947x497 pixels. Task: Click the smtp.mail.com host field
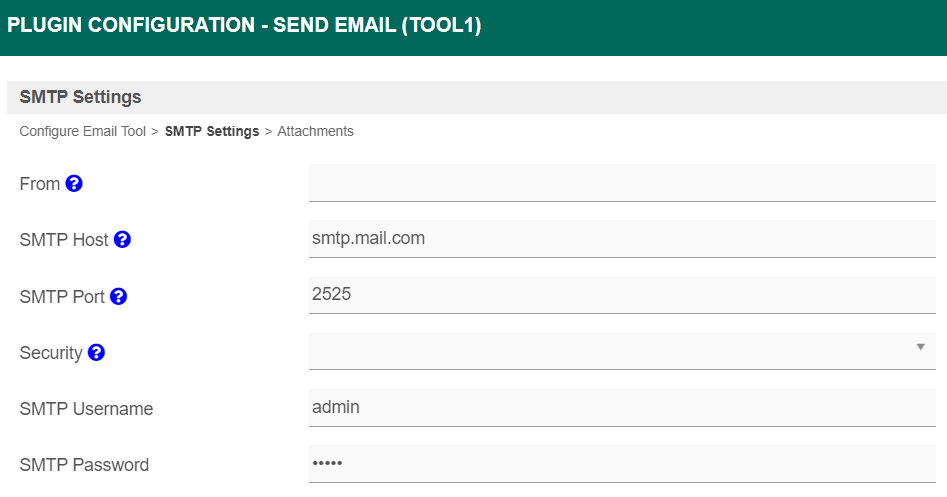pos(621,239)
